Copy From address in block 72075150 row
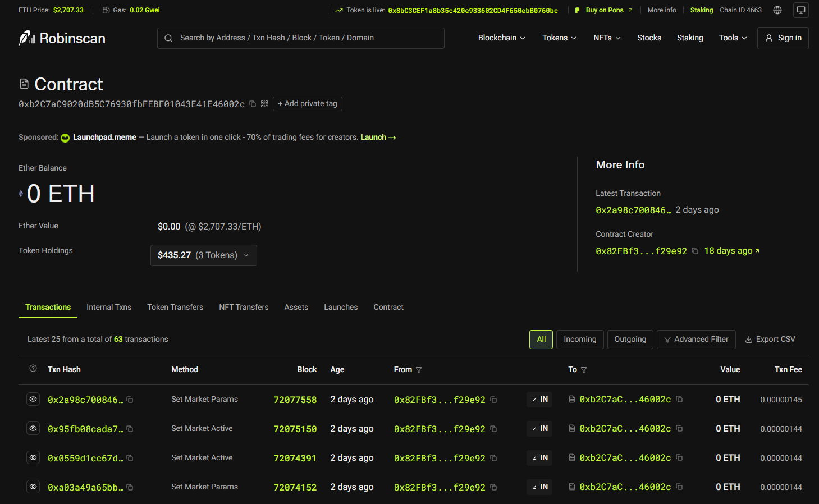This screenshot has width=819, height=504. (x=493, y=429)
